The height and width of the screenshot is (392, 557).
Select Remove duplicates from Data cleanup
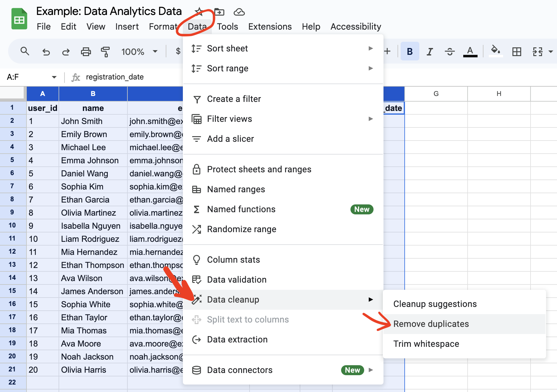(x=431, y=324)
